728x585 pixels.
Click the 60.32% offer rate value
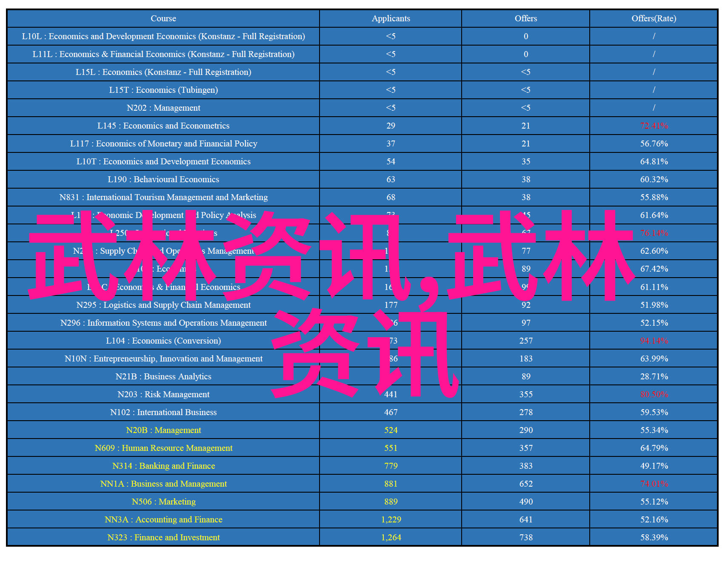click(x=654, y=179)
